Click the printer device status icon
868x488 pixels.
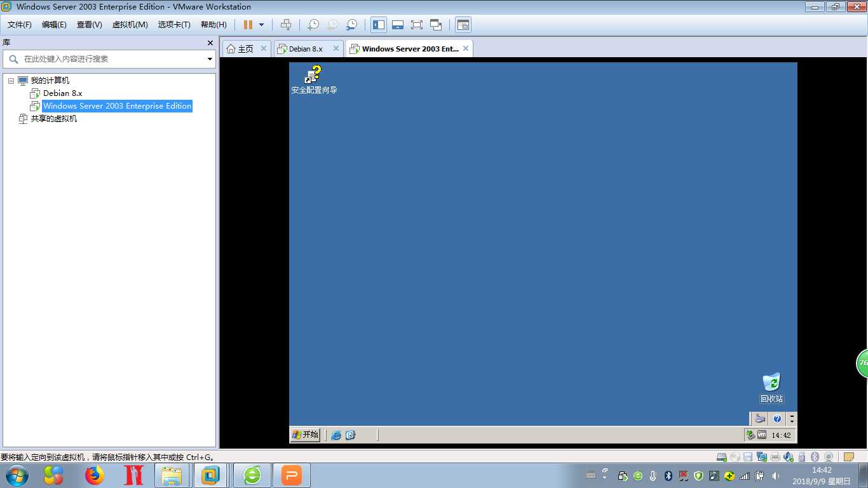(x=775, y=457)
